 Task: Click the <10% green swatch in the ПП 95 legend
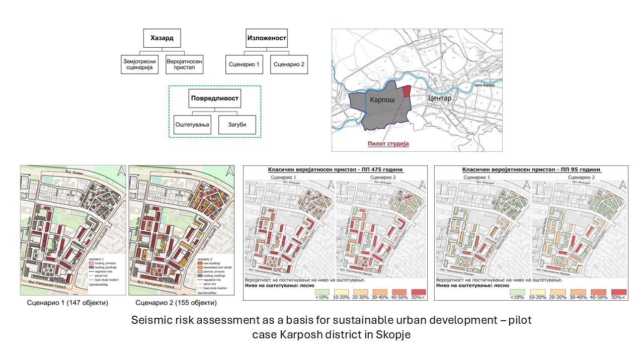[x=517, y=291]
